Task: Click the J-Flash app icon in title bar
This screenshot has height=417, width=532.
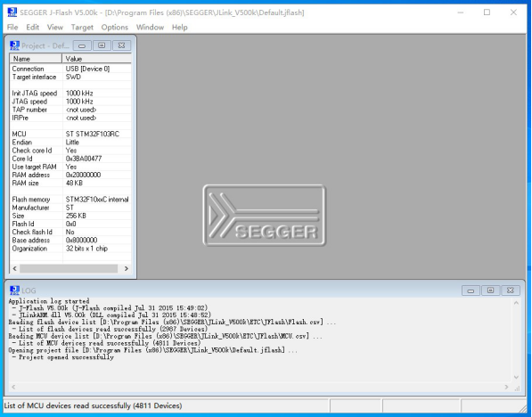Action: point(12,12)
